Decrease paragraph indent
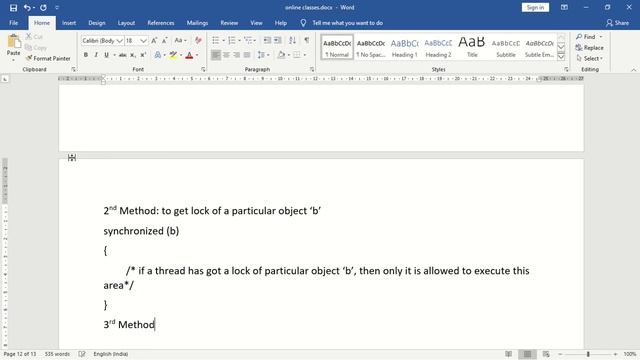 (267, 40)
